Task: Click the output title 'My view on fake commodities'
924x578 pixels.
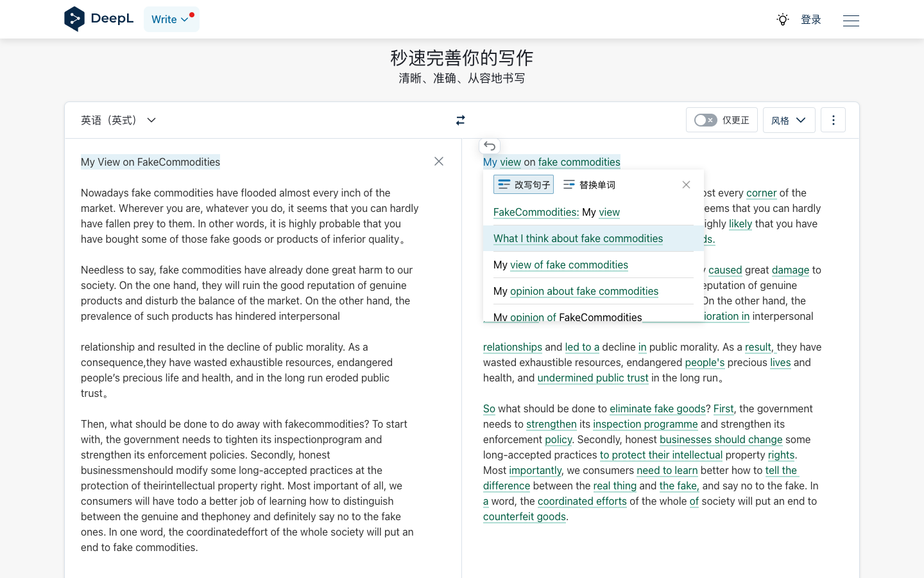Action: [552, 162]
